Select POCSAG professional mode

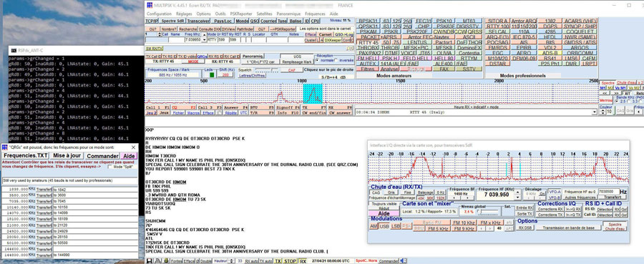497,42
